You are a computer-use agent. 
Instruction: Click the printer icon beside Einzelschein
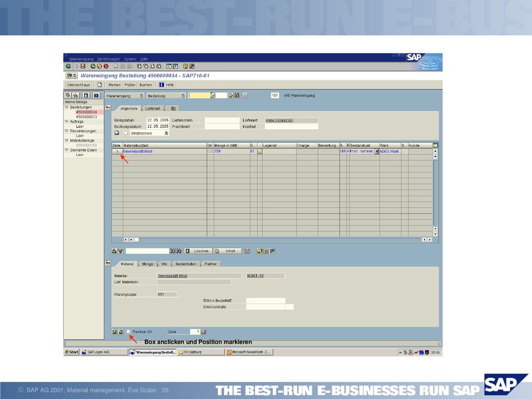(117, 133)
